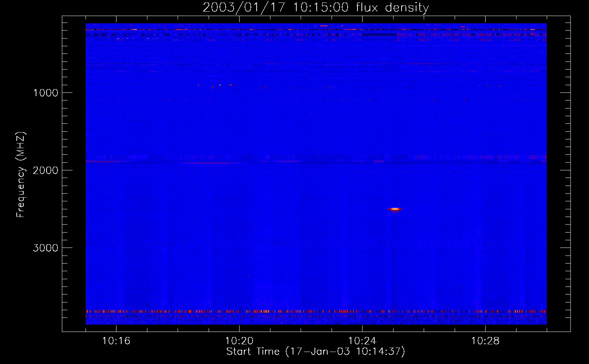The height and width of the screenshot is (364, 589).
Task: Click the bright red burst near 2500 MHz
Action: coord(395,209)
